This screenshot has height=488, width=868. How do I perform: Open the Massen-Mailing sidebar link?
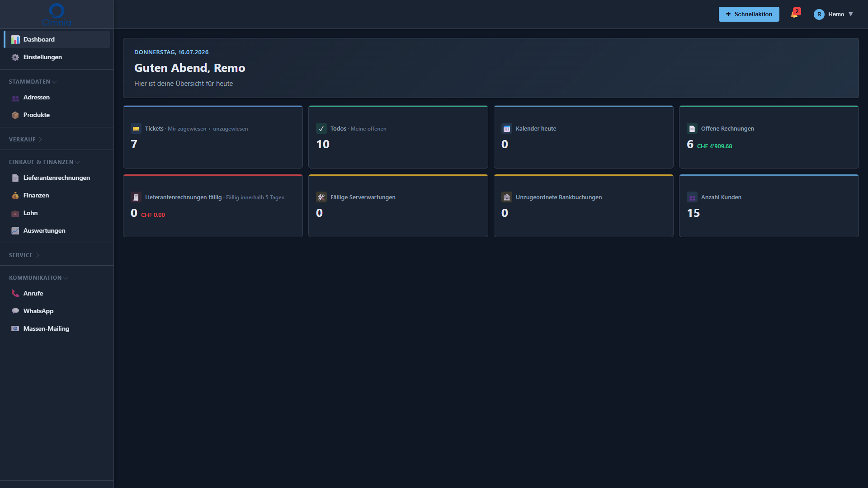point(57,329)
